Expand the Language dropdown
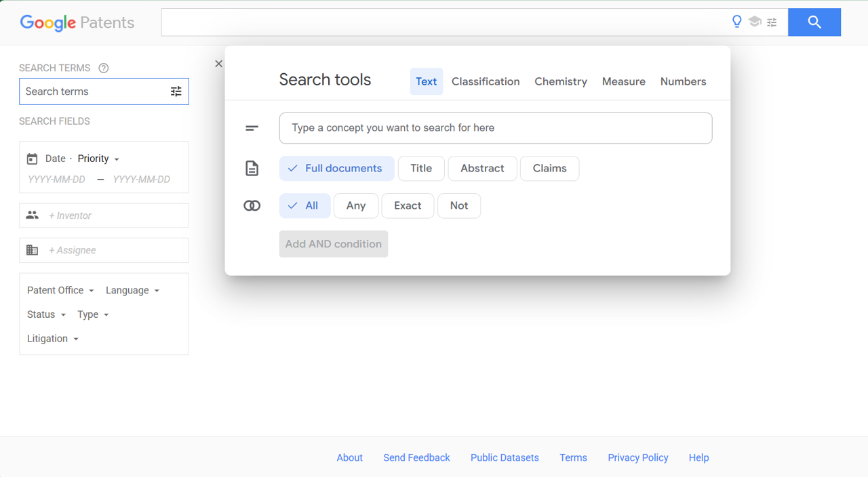Viewport: 868px width, 477px height. 132,290
